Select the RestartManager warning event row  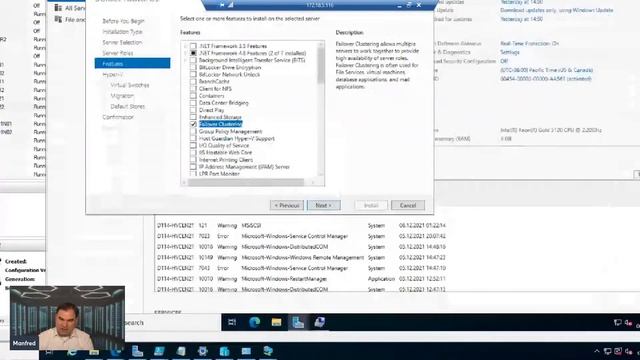tap(301, 279)
